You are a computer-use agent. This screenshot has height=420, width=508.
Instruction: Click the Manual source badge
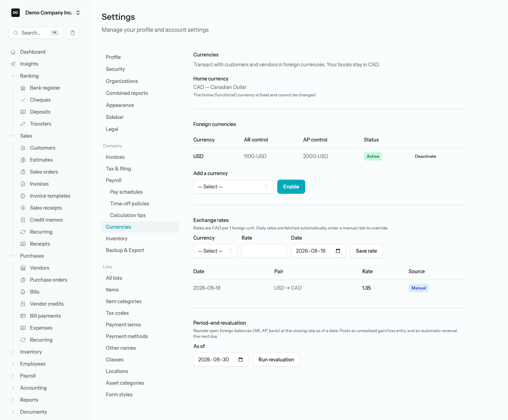418,288
